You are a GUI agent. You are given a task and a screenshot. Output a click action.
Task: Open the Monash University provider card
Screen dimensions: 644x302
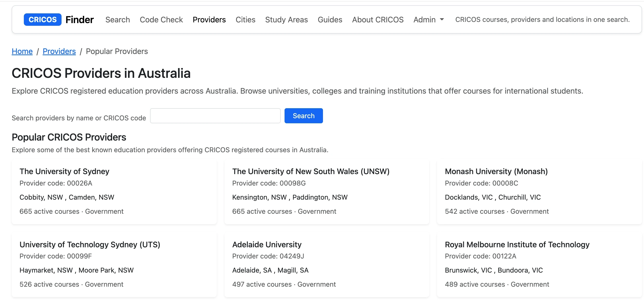click(539, 192)
